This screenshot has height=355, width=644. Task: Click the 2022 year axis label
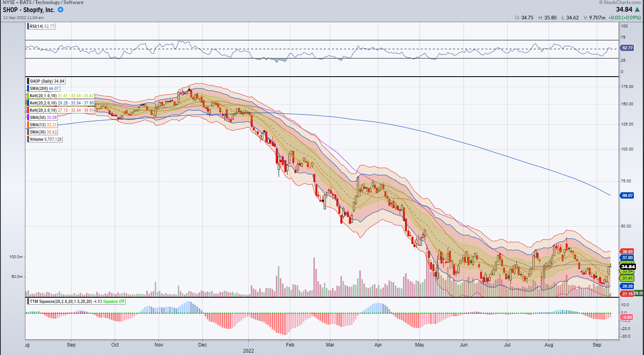pyautogui.click(x=248, y=351)
